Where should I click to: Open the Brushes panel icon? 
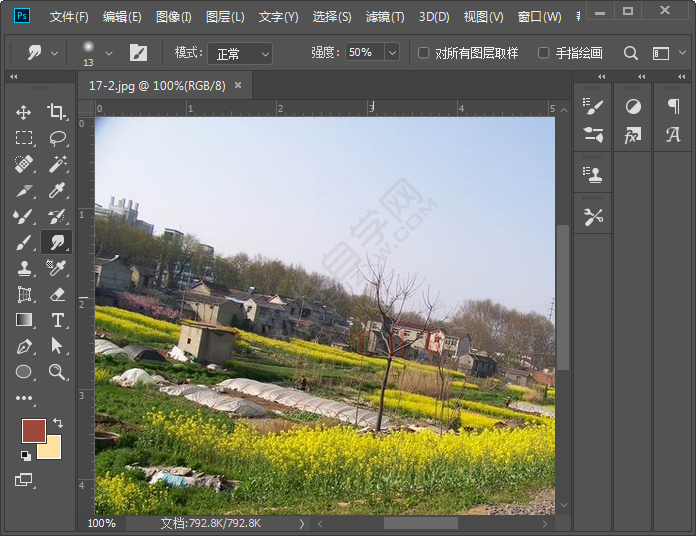pos(593,106)
